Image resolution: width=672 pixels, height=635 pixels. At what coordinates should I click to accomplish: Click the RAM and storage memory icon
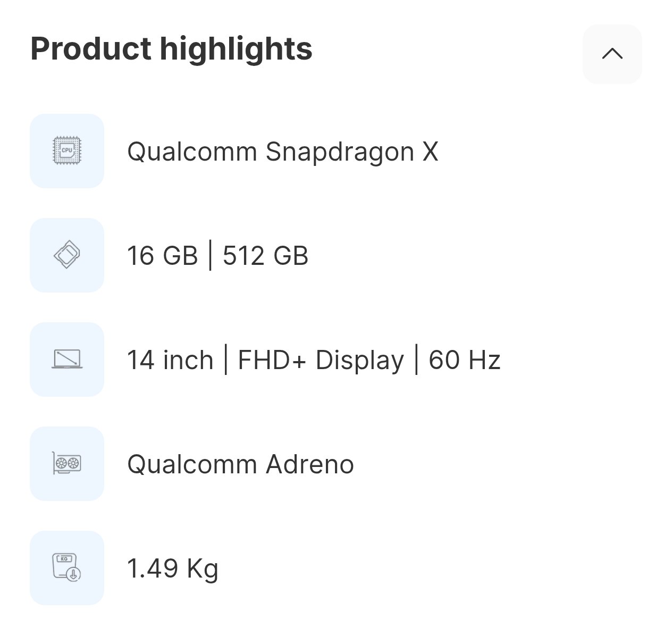coord(67,255)
